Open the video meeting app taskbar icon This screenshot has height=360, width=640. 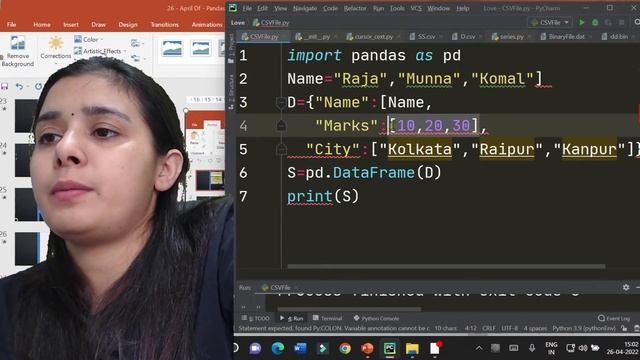pyautogui.click(x=256, y=348)
